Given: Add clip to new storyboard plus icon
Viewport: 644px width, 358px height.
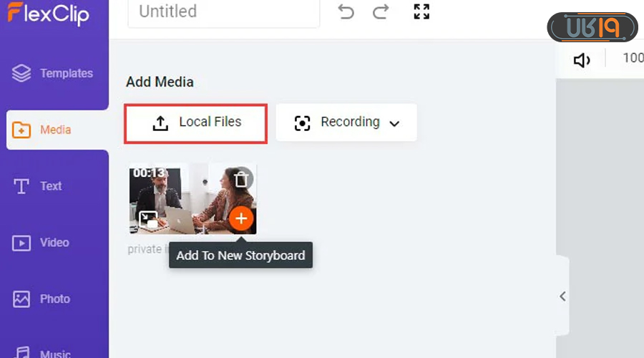Looking at the screenshot, I should [x=241, y=218].
